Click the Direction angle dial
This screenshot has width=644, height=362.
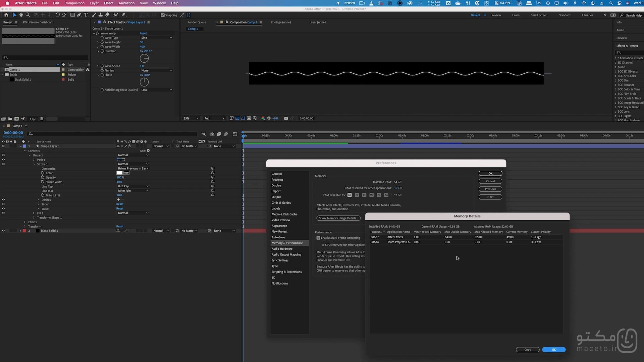point(144,58)
